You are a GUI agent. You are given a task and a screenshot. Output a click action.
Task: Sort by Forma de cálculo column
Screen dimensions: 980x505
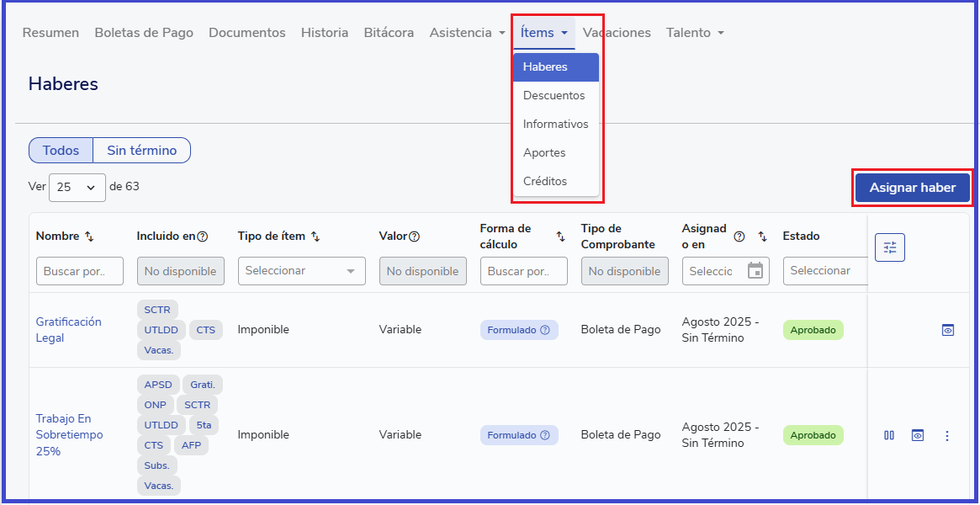[x=560, y=237]
